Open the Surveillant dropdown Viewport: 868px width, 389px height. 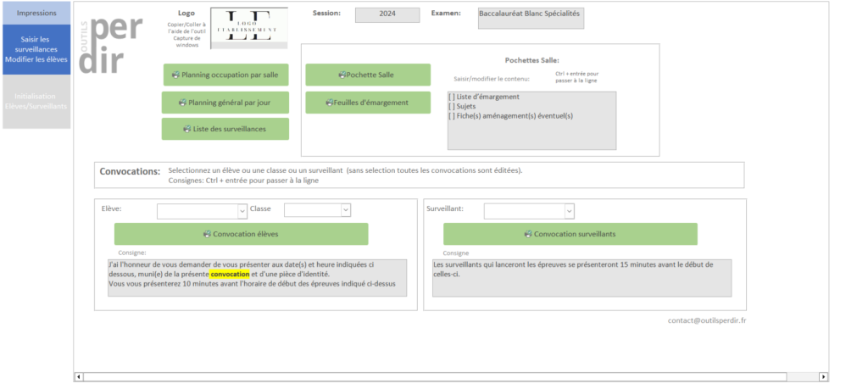(x=569, y=210)
